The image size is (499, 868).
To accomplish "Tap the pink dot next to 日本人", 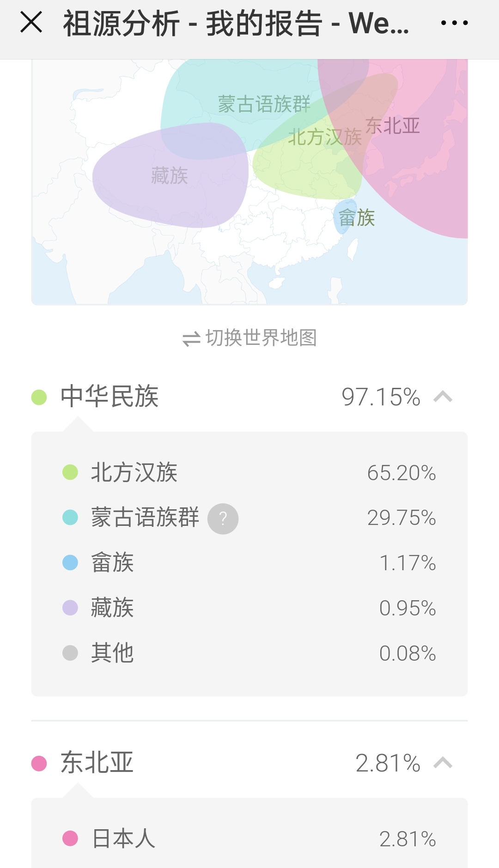I will pos(70,838).
